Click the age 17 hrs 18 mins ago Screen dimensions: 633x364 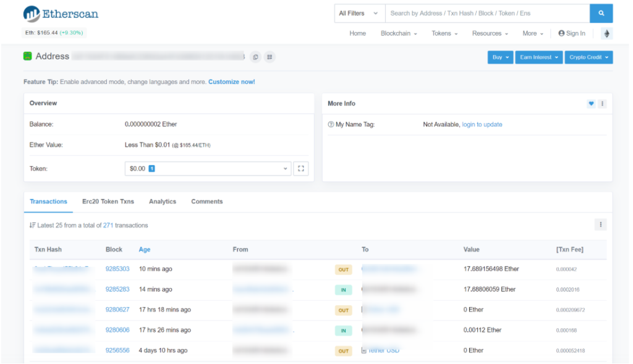164,310
